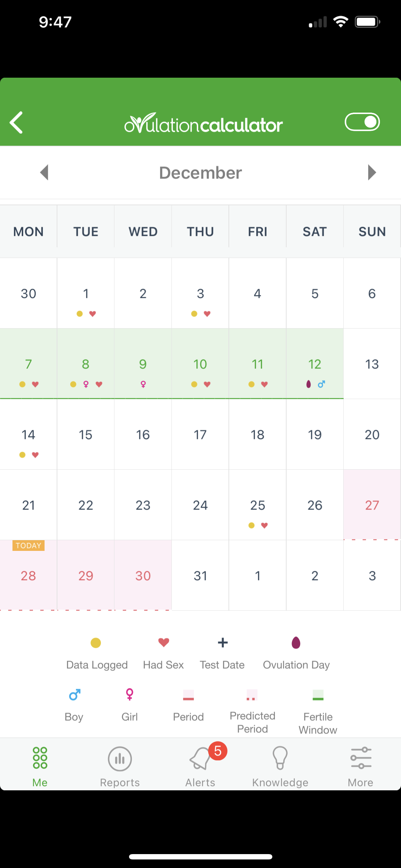Image resolution: width=401 pixels, height=868 pixels.
Task: Select December 27 predicted period day
Action: click(x=372, y=505)
